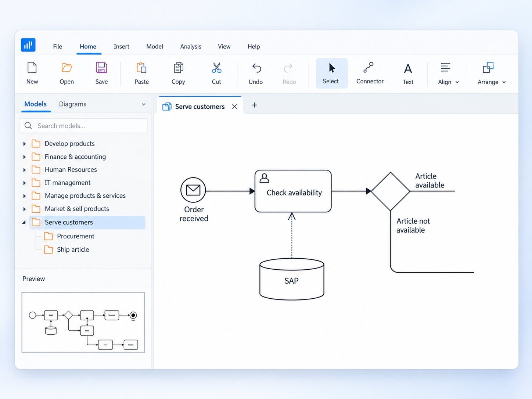Expand the Market & sell products folder

(25, 209)
